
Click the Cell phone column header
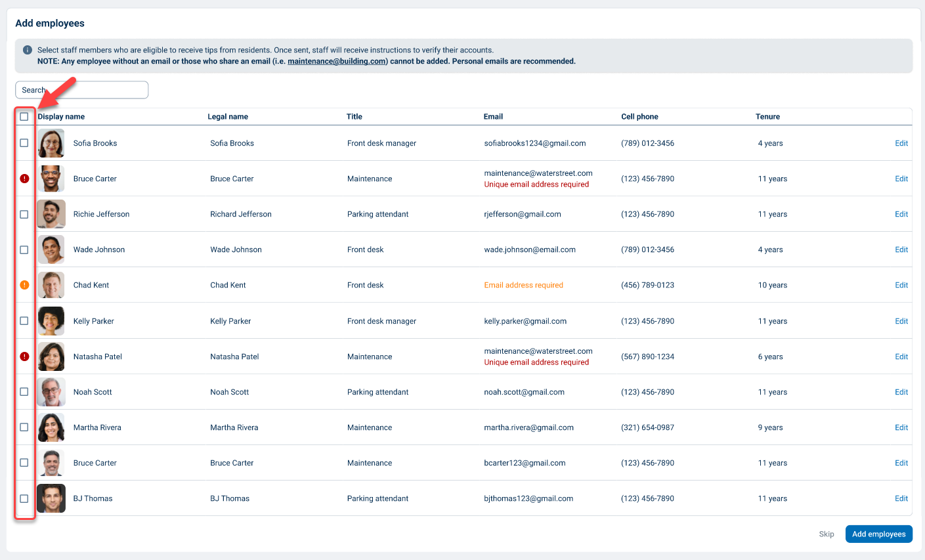639,117
